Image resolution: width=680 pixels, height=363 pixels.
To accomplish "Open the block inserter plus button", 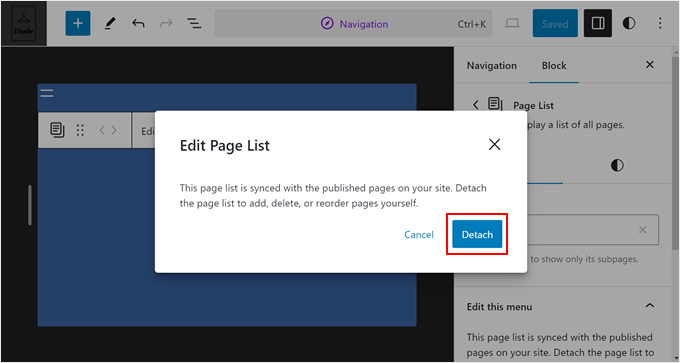I will point(78,23).
